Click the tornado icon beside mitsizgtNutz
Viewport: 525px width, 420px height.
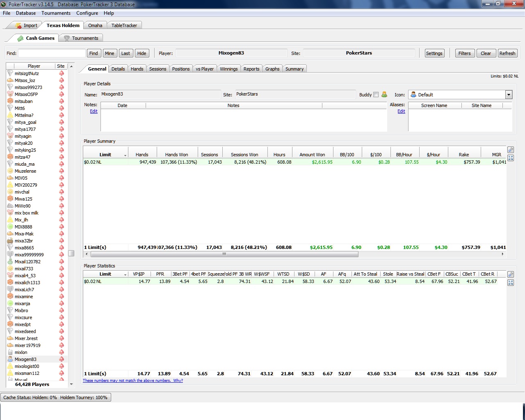pyautogui.click(x=10, y=73)
